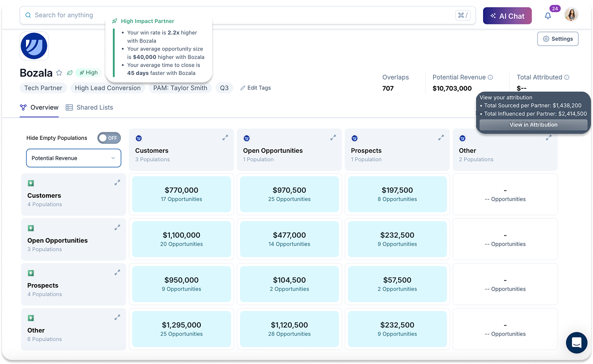The width and height of the screenshot is (593, 364).
Task: Open user profile avatar
Action: click(x=571, y=15)
